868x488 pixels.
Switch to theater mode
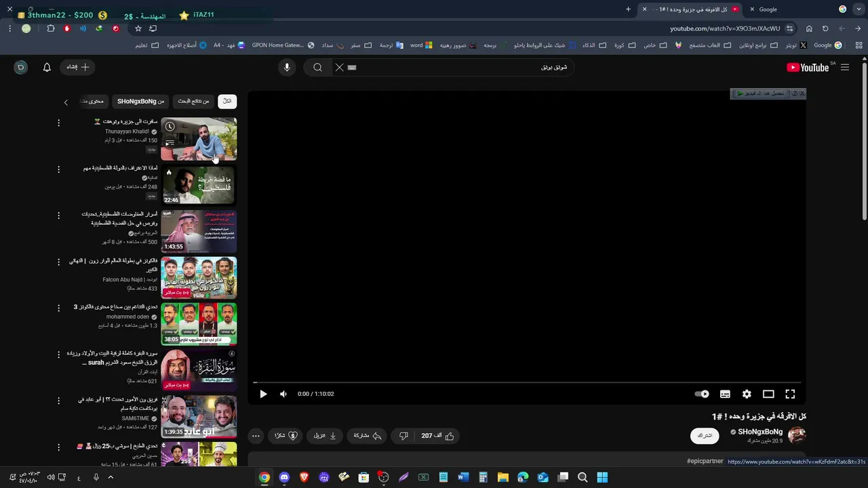coord(768,394)
